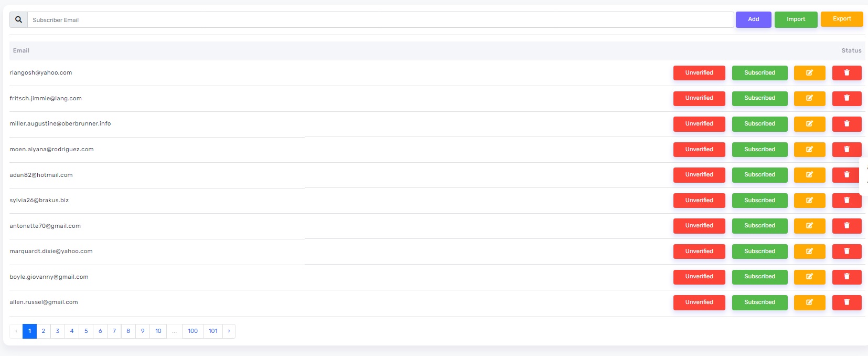Switch Unverified status of rlangosh@yahoo.com
Viewport: 868px width, 356px height.
coord(699,73)
